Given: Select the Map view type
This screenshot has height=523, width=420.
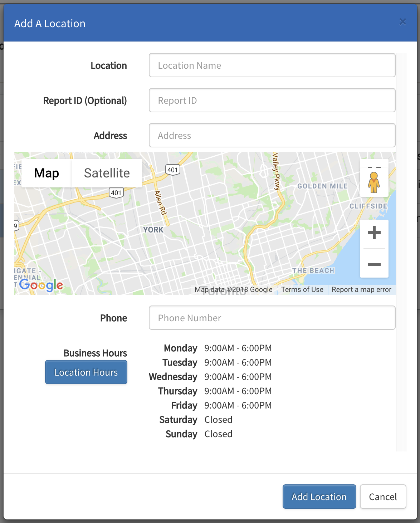Looking at the screenshot, I should 47,173.
